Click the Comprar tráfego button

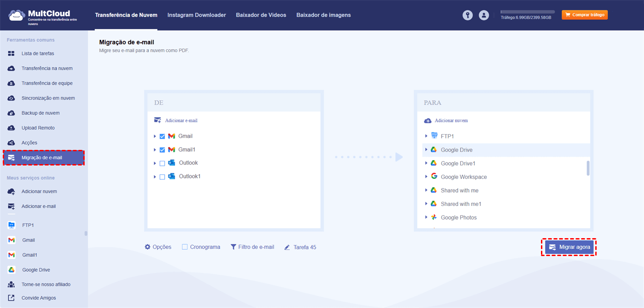[x=585, y=15]
